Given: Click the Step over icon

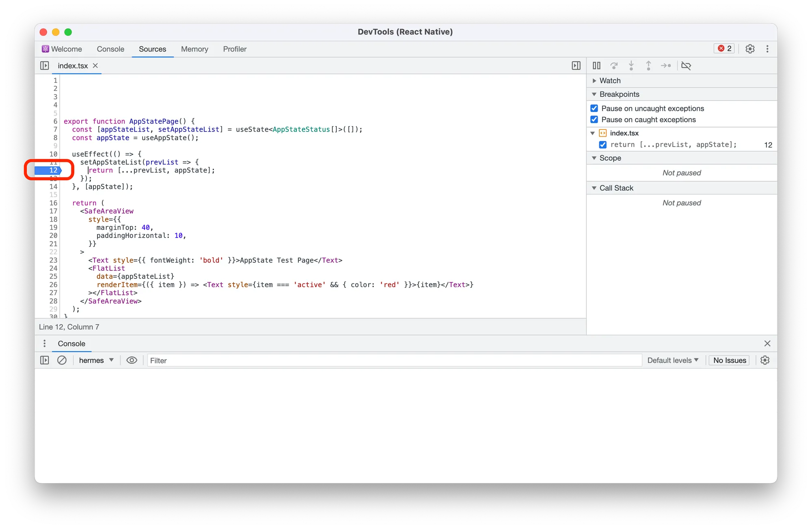Looking at the screenshot, I should point(614,65).
